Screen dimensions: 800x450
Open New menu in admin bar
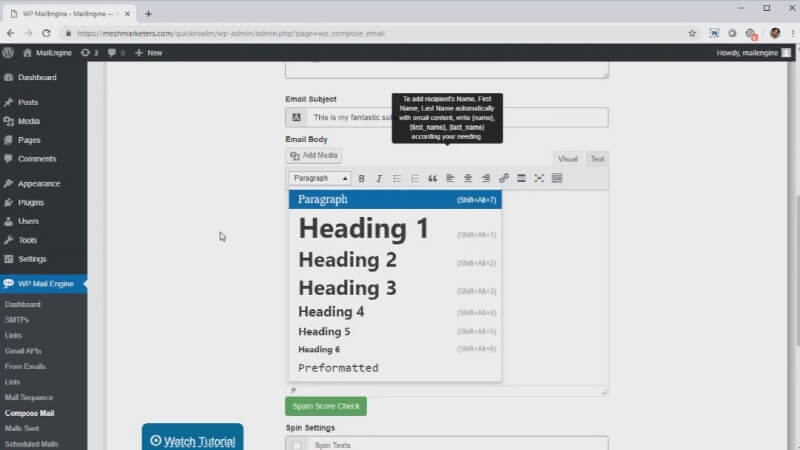(x=148, y=53)
